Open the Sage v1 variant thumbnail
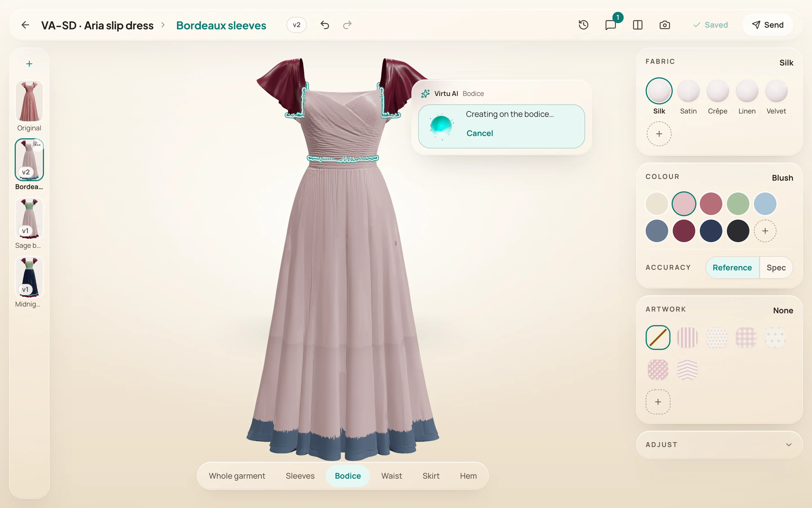The width and height of the screenshot is (812, 508). click(29, 218)
